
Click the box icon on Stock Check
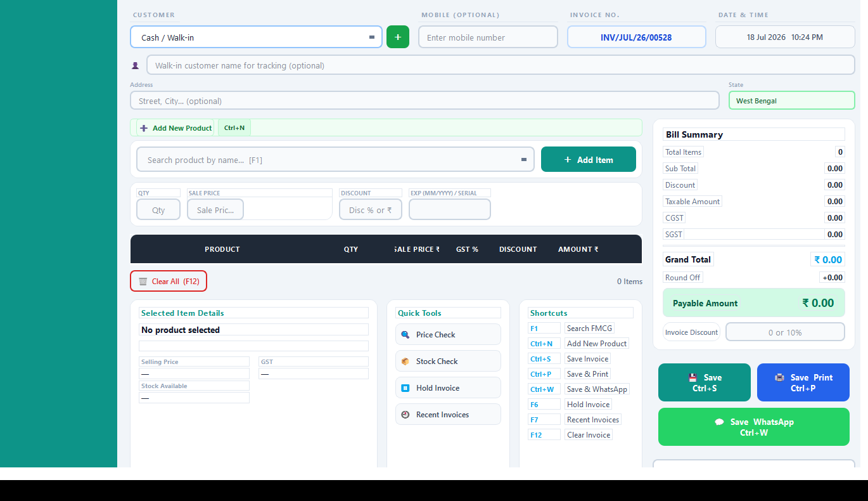tap(405, 361)
